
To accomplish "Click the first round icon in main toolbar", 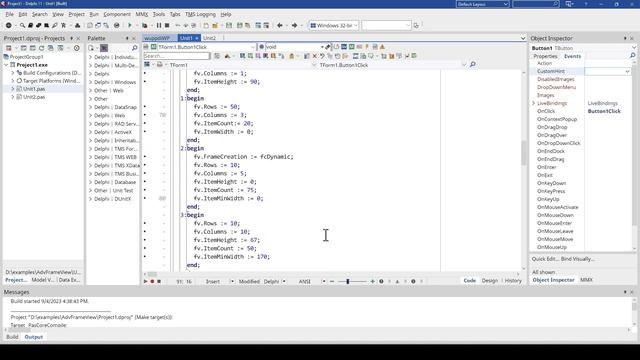I will [x=9, y=25].
